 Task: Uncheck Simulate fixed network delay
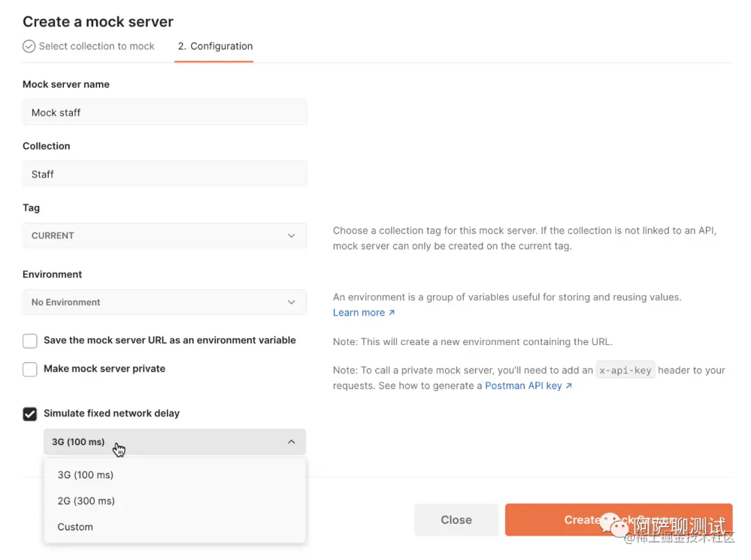coord(30,414)
